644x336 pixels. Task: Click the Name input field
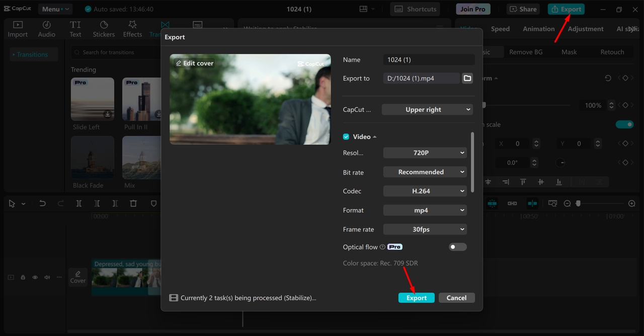(x=429, y=59)
